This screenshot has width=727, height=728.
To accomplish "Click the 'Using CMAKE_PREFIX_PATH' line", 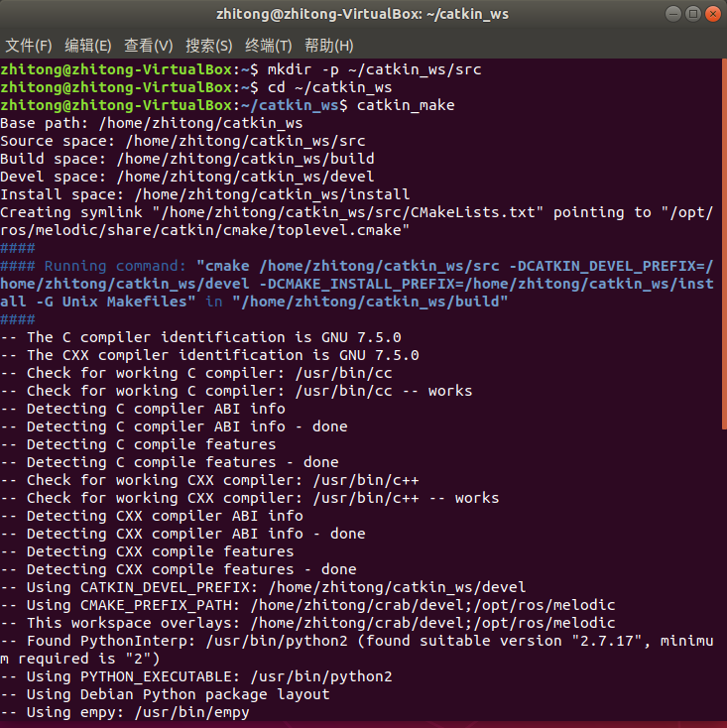I will (x=307, y=605).
